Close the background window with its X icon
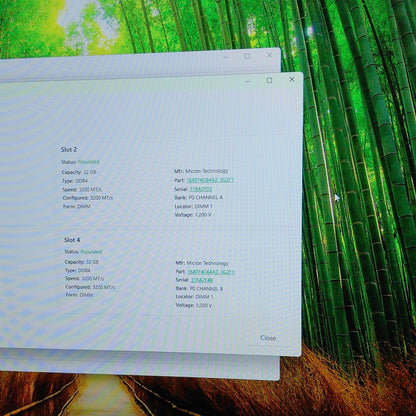The width and height of the screenshot is (416, 416). pyautogui.click(x=270, y=55)
